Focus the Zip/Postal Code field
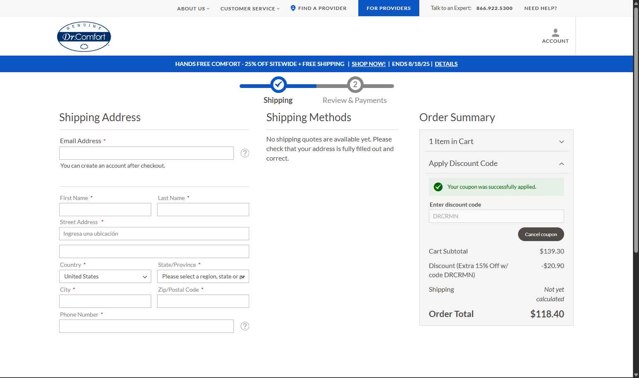Viewport: 639px width, 378px height. click(x=203, y=301)
